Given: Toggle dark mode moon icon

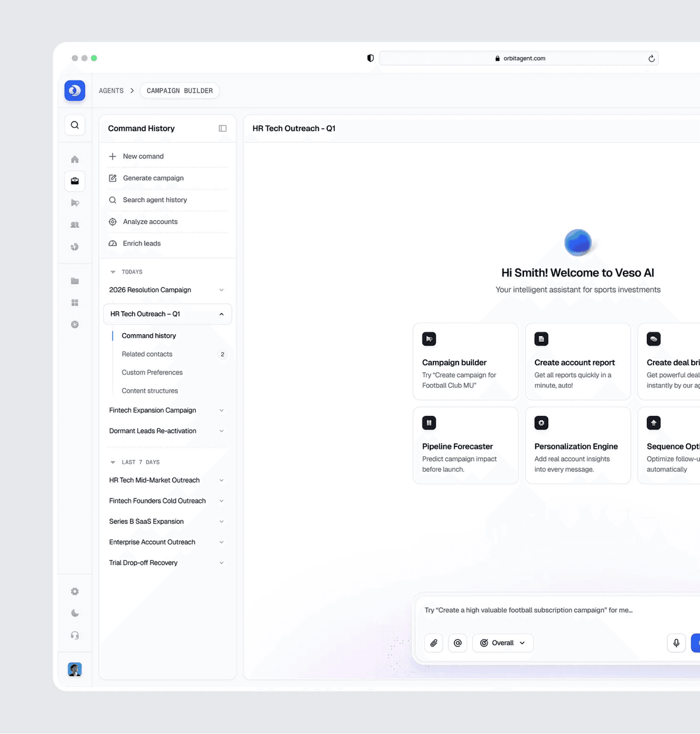Looking at the screenshot, I should pyautogui.click(x=75, y=613).
